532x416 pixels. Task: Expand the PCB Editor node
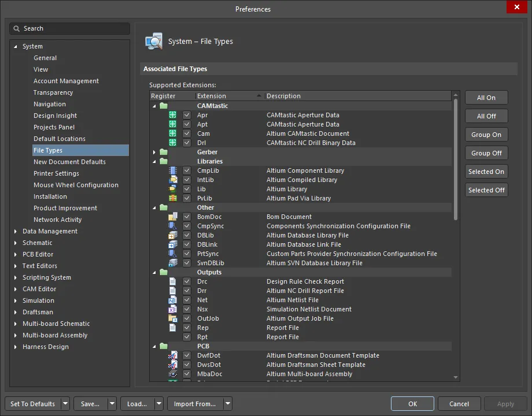pos(15,254)
